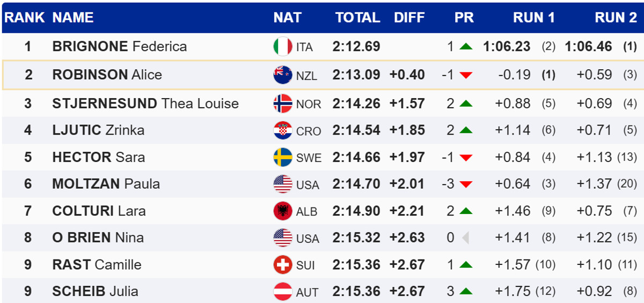Screen dimensions: 644x303
Task: Click Italy flag icon beside Brignone
Action: click(283, 47)
